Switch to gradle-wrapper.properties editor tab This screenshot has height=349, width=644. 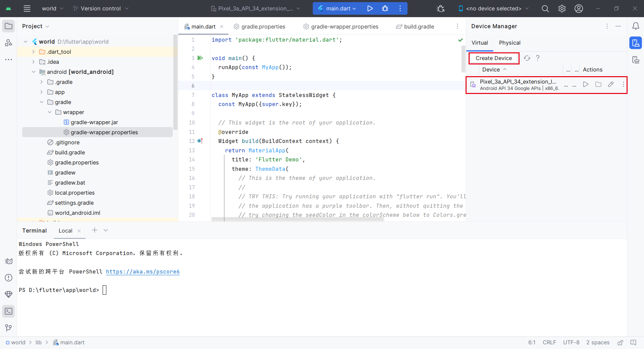click(x=341, y=27)
